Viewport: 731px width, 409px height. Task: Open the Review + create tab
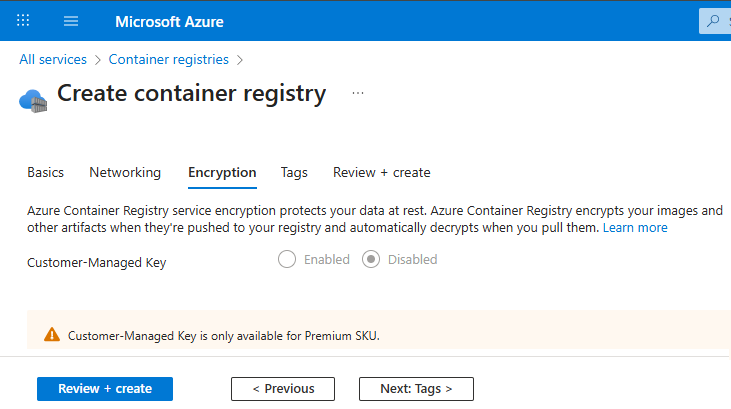tap(381, 172)
